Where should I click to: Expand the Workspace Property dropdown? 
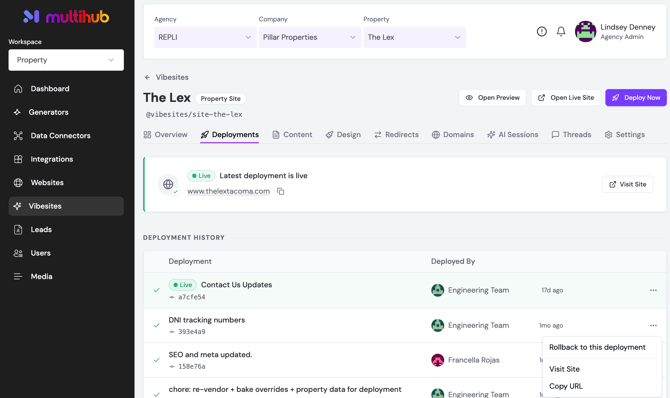[x=66, y=60]
